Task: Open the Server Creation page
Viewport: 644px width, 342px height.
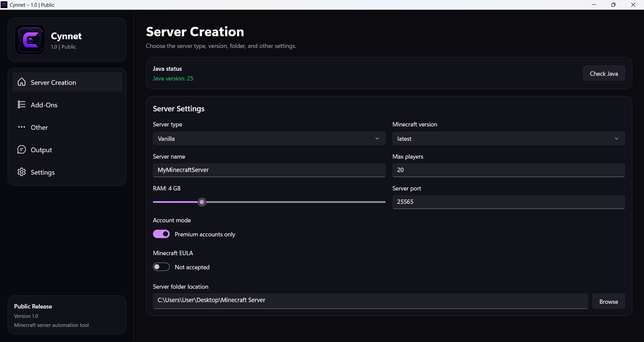Action: tap(67, 82)
